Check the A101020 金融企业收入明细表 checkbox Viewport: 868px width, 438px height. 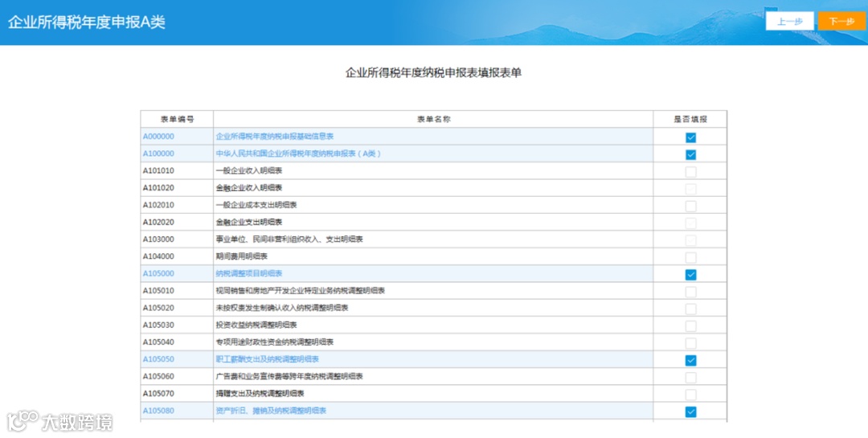(691, 189)
